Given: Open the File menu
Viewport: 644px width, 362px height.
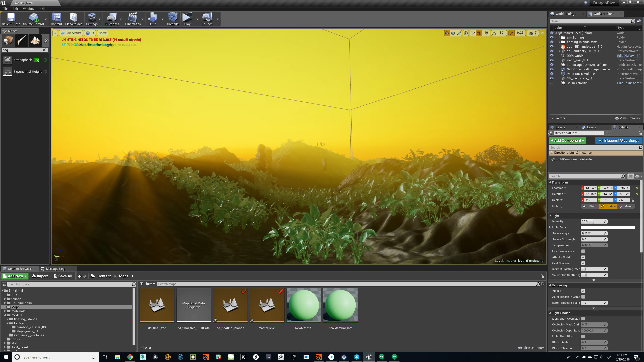Looking at the screenshot, I should pos(5,9).
